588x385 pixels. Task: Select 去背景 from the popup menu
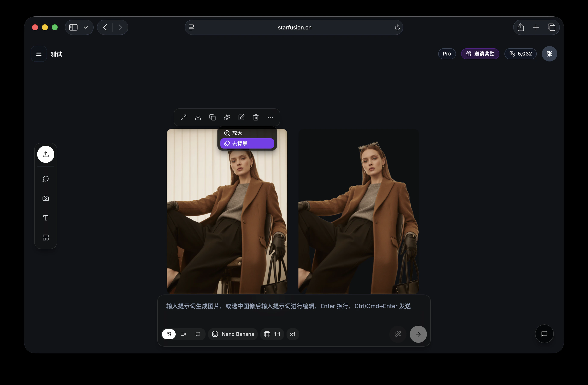(247, 143)
